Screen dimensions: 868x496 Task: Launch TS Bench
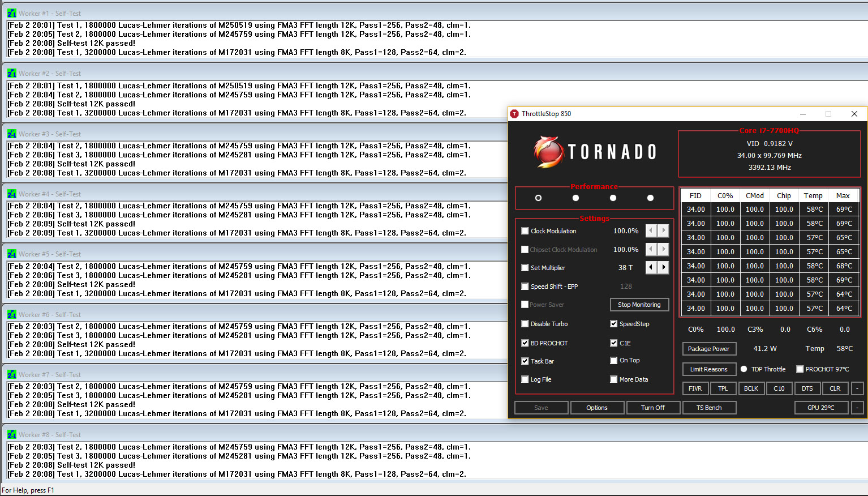709,408
